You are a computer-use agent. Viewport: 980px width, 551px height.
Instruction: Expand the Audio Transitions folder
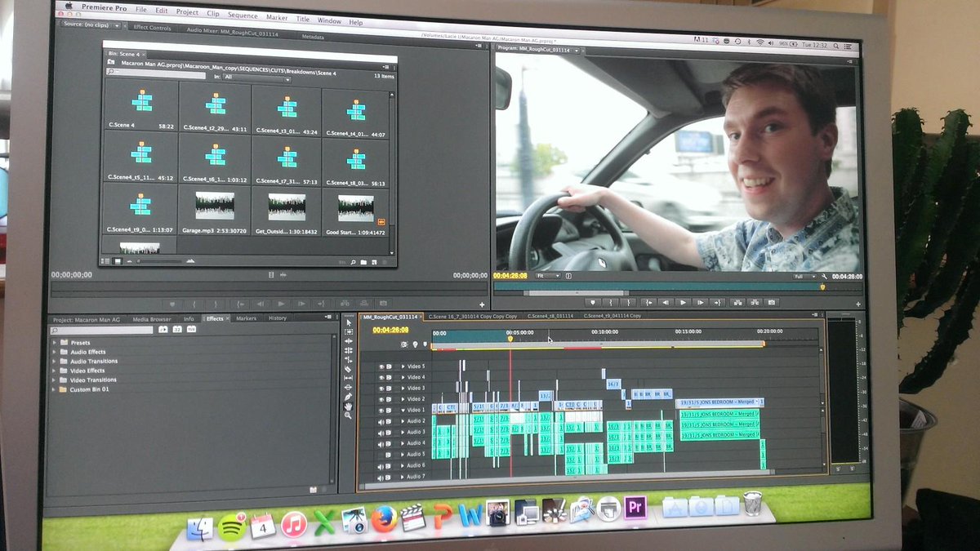point(55,361)
